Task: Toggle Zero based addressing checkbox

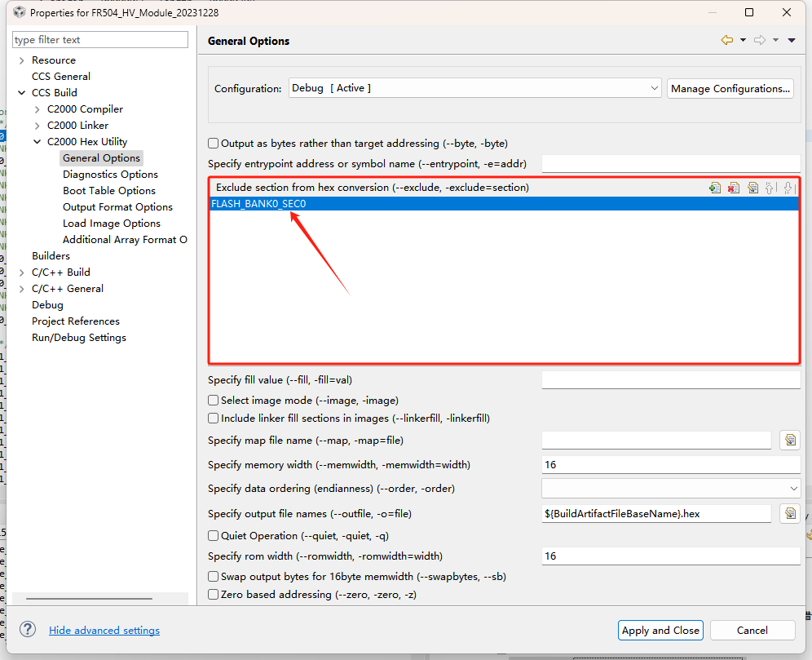Action: tap(214, 595)
